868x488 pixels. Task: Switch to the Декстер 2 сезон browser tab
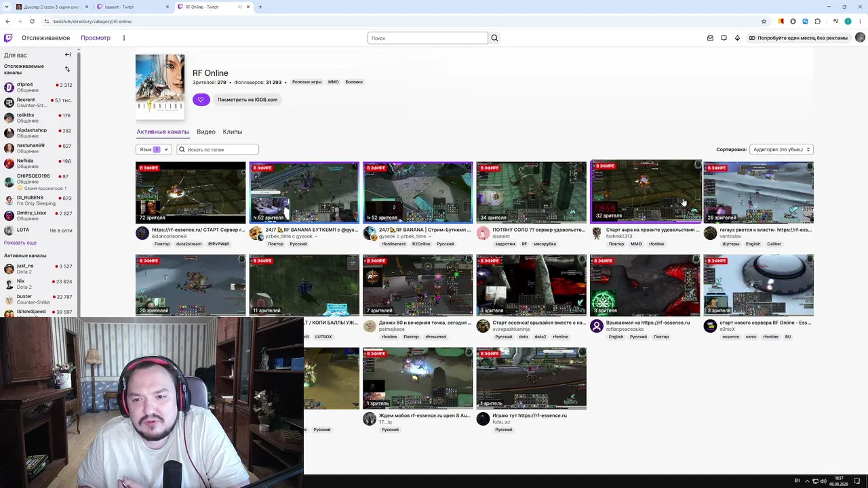53,7
